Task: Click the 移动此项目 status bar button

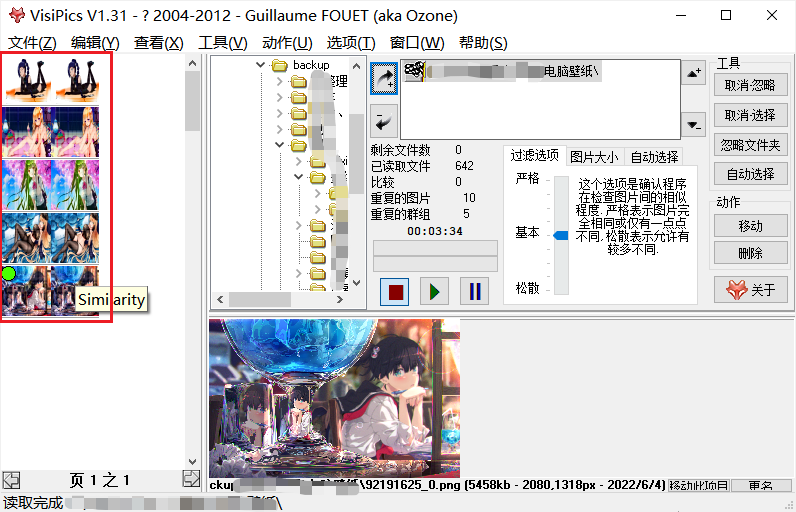Action: coord(699,486)
